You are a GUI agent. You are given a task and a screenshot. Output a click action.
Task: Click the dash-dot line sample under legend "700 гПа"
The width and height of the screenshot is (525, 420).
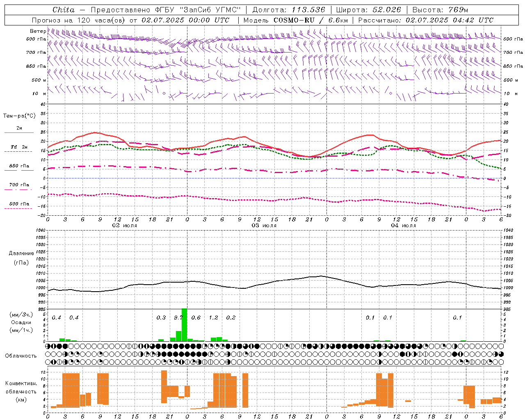coord(18,189)
